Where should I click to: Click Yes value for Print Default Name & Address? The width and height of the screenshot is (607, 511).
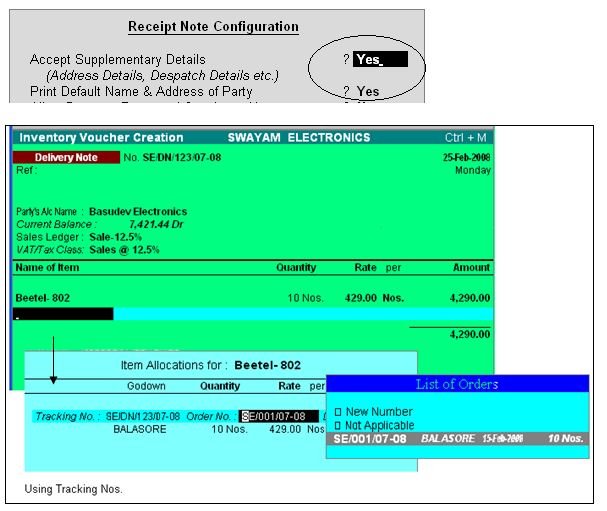368,91
